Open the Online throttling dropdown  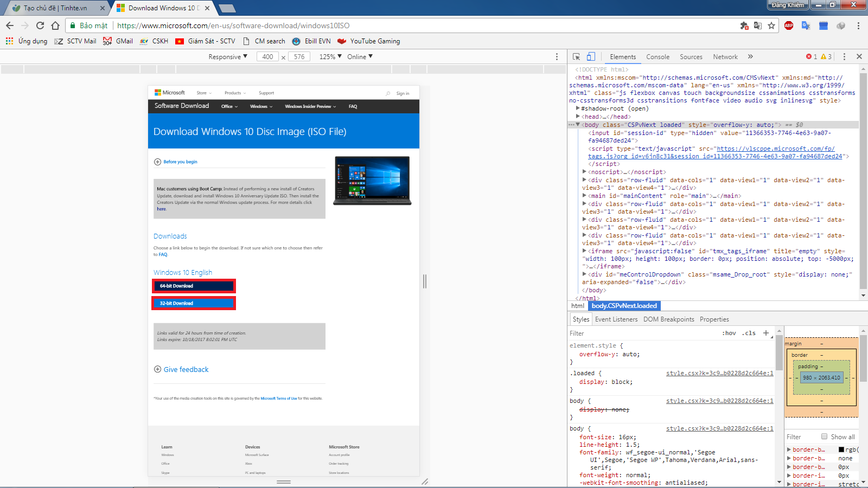(360, 56)
